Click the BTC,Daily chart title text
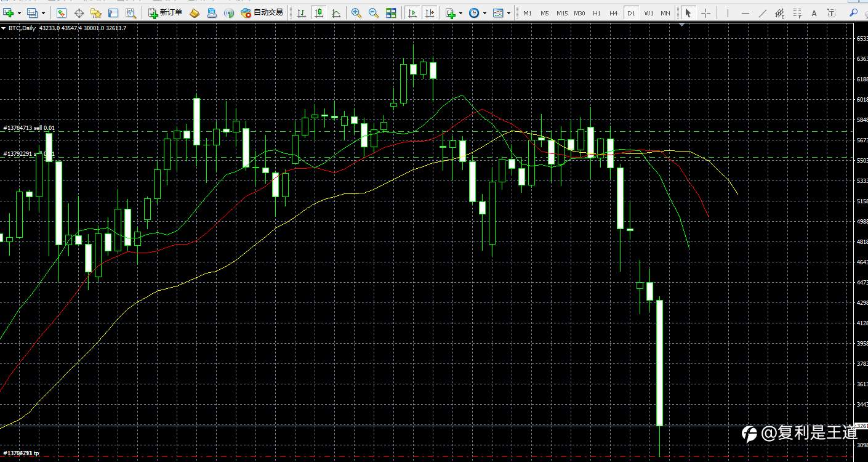The image size is (868, 462). coord(22,28)
